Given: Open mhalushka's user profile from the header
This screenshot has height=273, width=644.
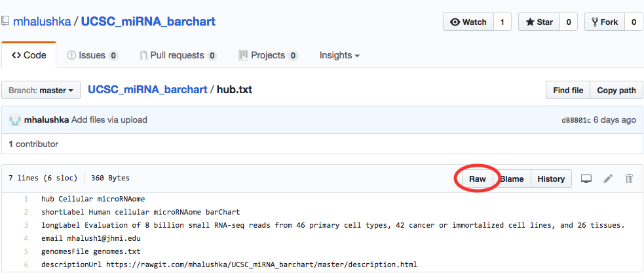Looking at the screenshot, I should [x=42, y=22].
